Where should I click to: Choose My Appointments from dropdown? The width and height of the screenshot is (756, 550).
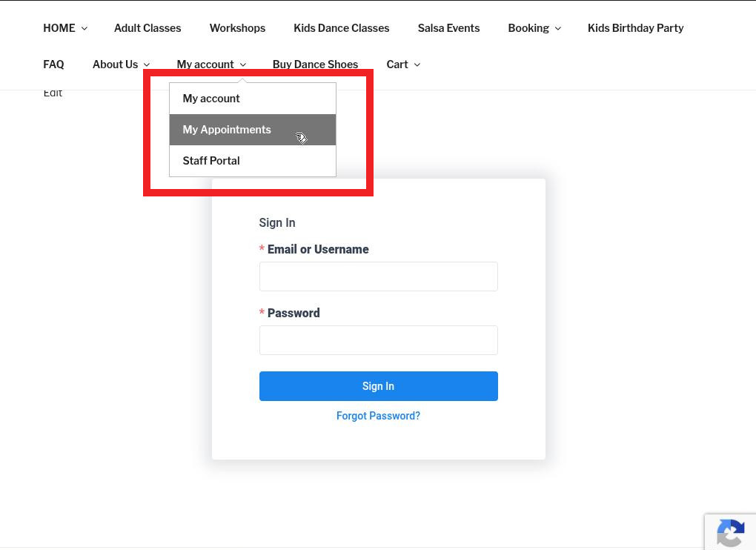point(227,130)
